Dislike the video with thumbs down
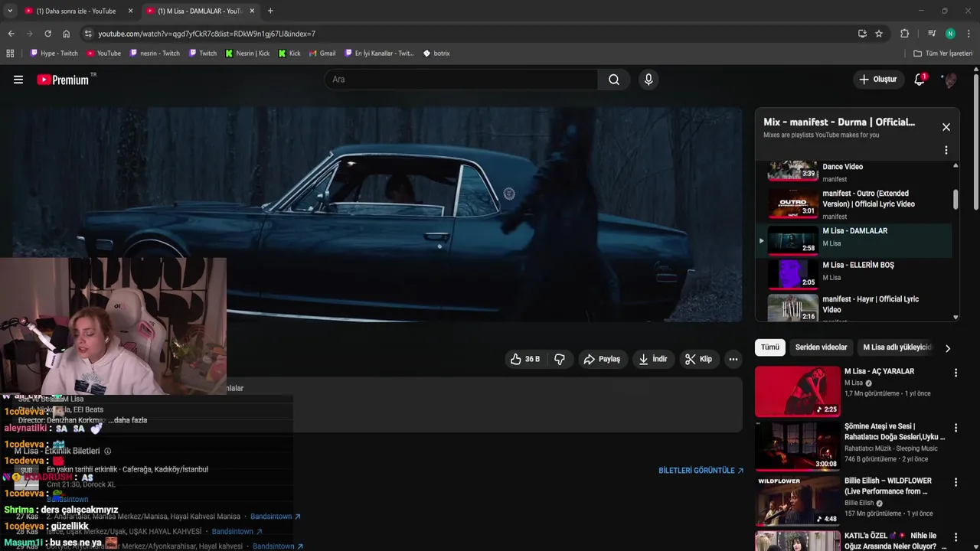Screen dimensions: 980x551 pos(560,359)
